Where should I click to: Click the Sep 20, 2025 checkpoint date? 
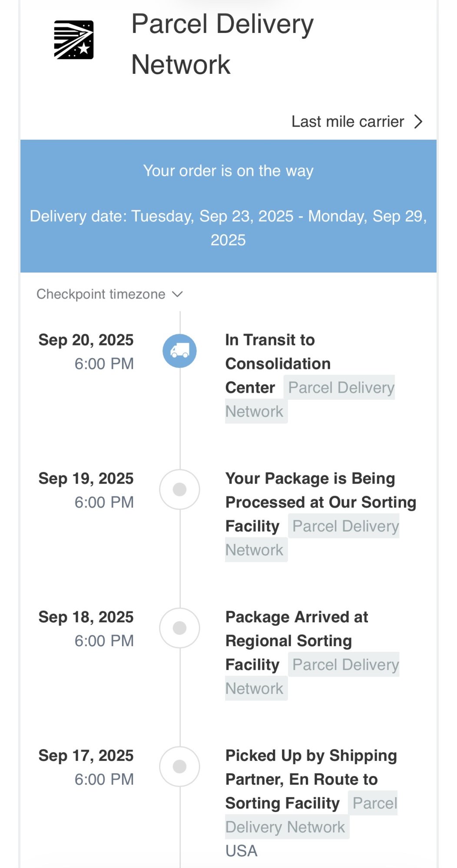(x=86, y=340)
